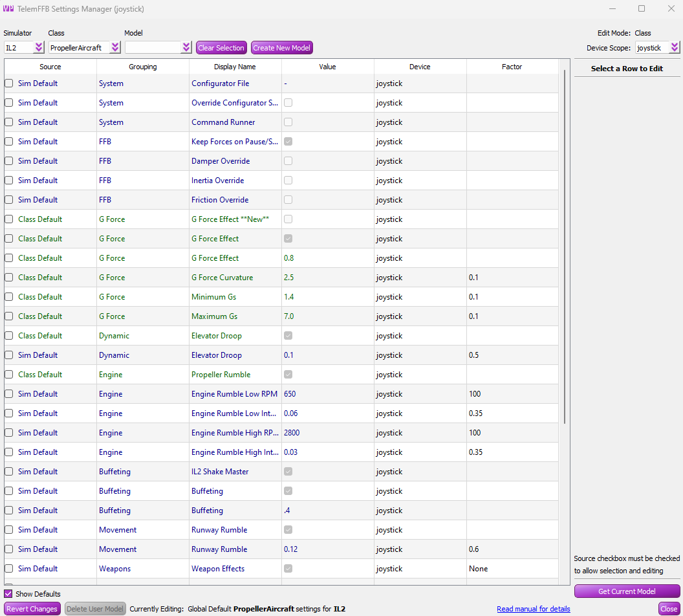Click the VP app logo icon in title bar
This screenshot has height=616, width=683.
(8, 8)
